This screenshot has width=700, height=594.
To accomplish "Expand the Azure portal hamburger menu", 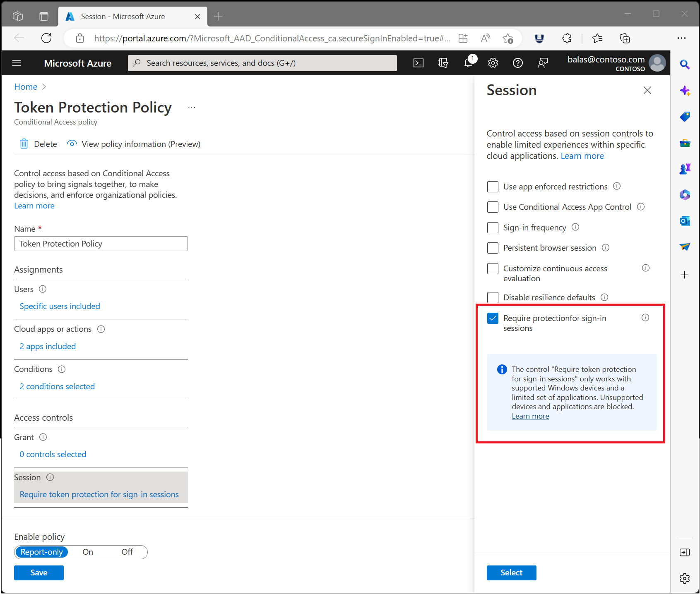I will tap(17, 62).
